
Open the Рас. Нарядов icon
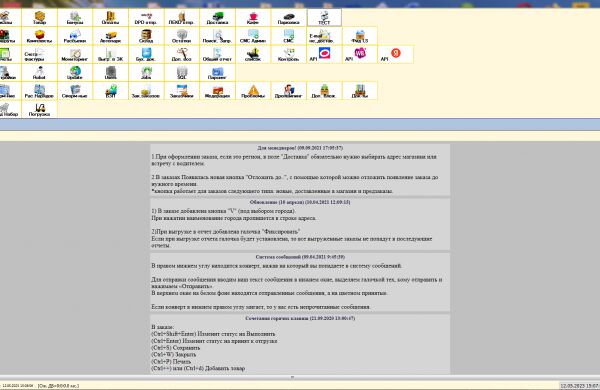pyautogui.click(x=39, y=91)
